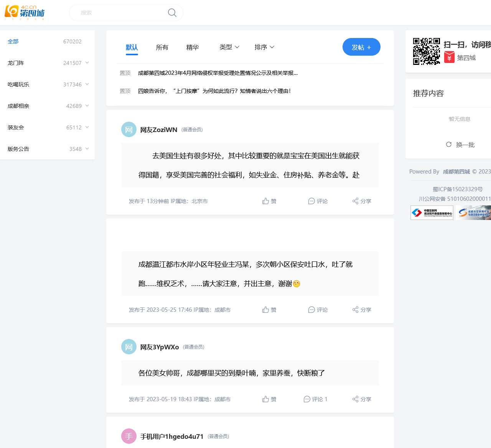Open the 川公网安备 link
491x448 pixels.
455,199
